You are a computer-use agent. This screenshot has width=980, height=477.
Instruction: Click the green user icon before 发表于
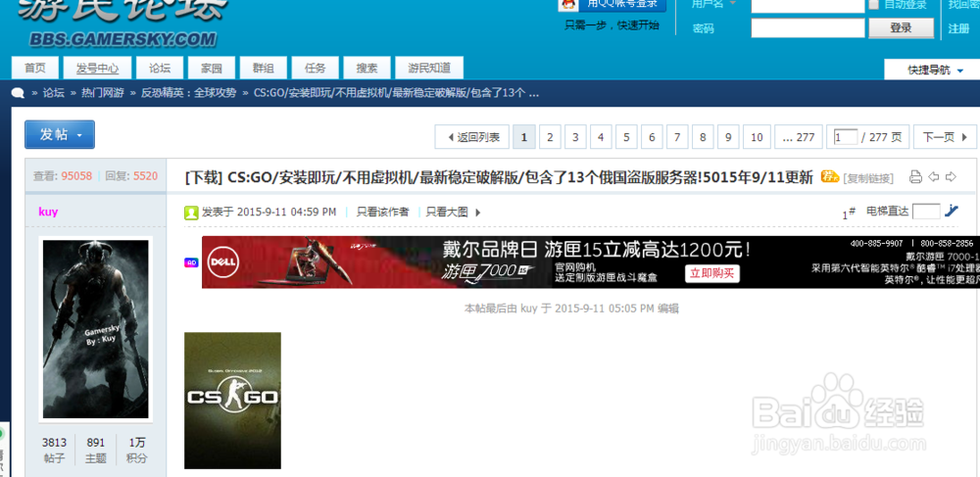point(191,213)
